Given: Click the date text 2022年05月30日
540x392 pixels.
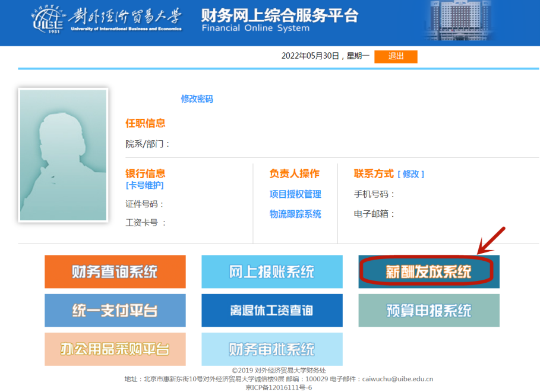Looking at the screenshot, I should click(x=310, y=56).
